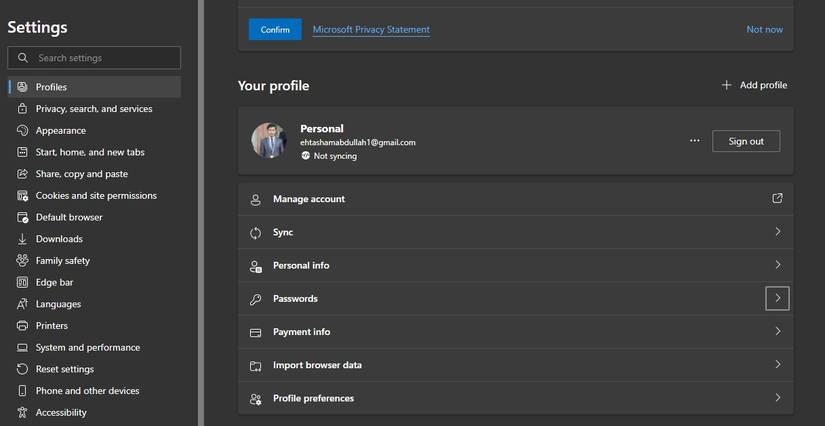The height and width of the screenshot is (426, 825).
Task: Click the Passwords key icon
Action: coord(255,299)
